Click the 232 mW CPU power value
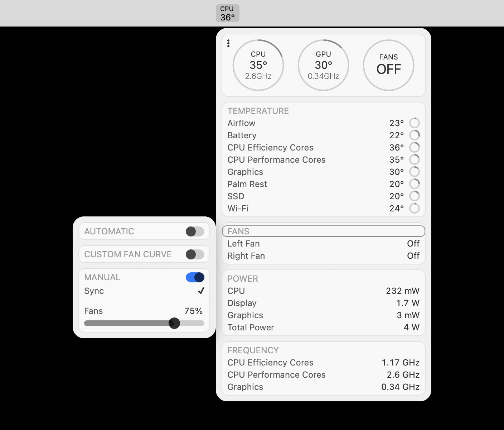 pos(403,291)
